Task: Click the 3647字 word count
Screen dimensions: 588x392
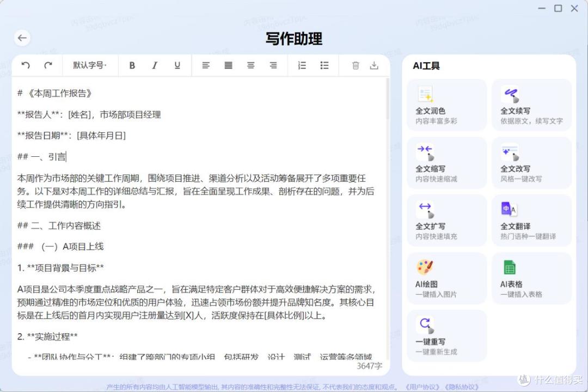Action: [369, 366]
